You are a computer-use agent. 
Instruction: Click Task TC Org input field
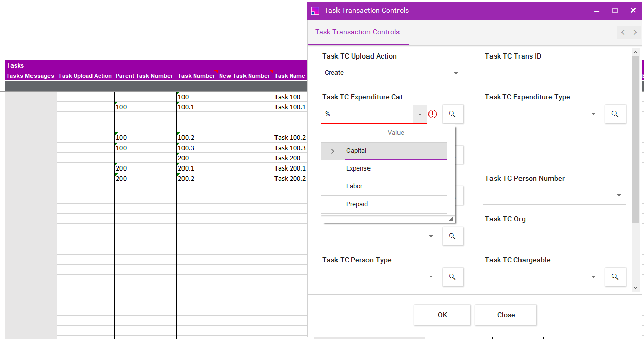[x=555, y=236]
